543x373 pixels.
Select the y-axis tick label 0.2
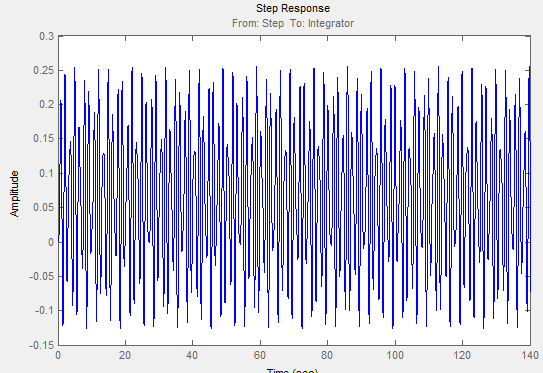[x=46, y=104]
